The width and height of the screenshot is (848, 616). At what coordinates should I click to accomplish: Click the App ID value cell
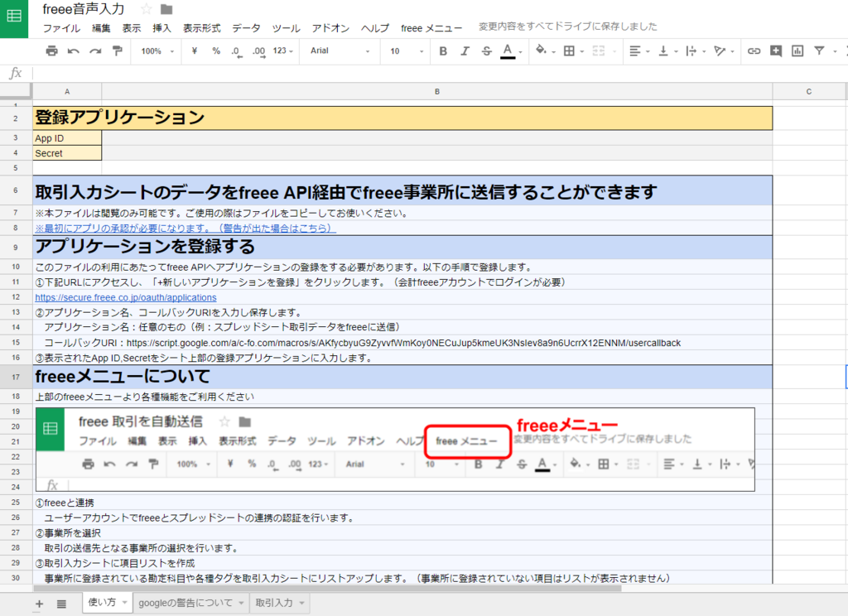[x=437, y=138]
